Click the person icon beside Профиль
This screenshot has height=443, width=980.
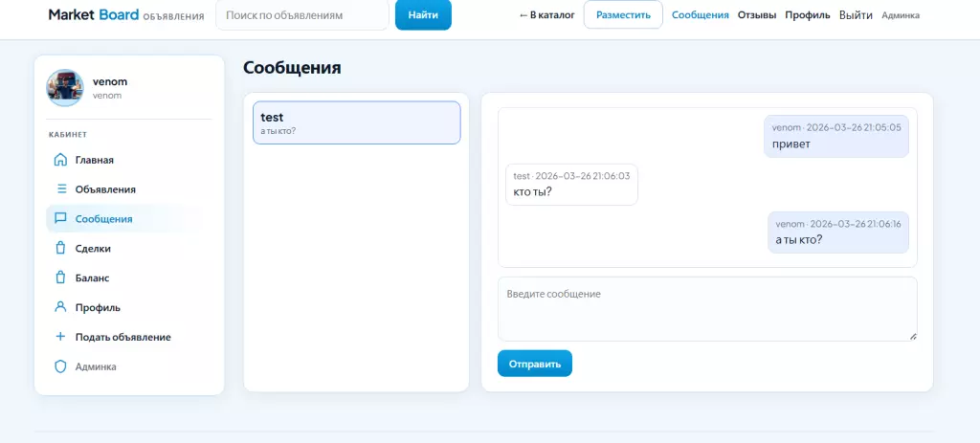click(x=61, y=308)
